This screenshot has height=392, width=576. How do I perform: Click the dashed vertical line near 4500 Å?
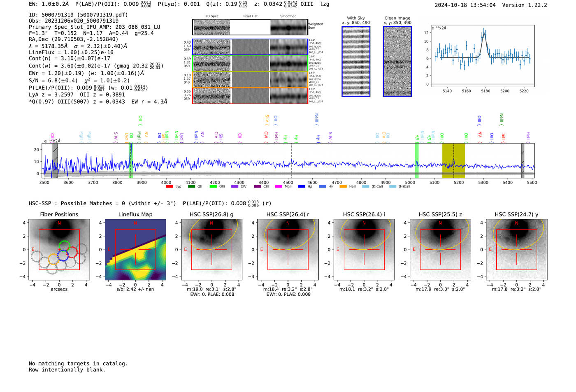(292, 161)
